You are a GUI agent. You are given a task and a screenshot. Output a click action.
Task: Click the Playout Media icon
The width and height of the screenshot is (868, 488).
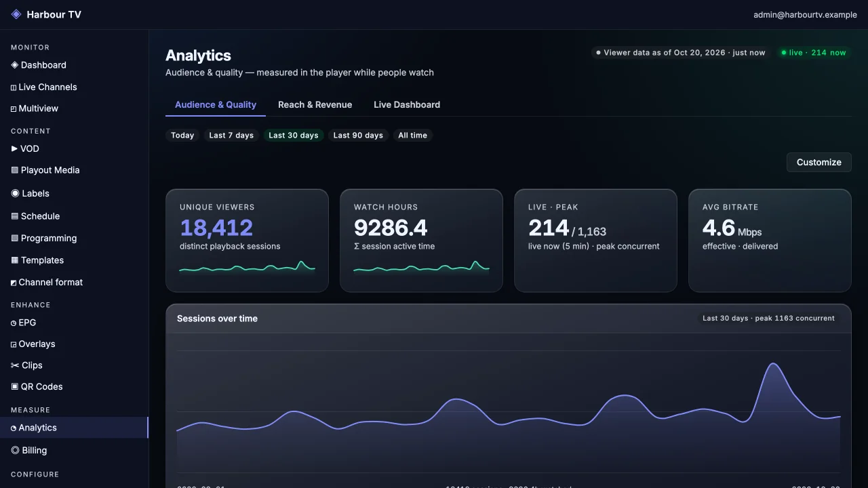click(14, 170)
